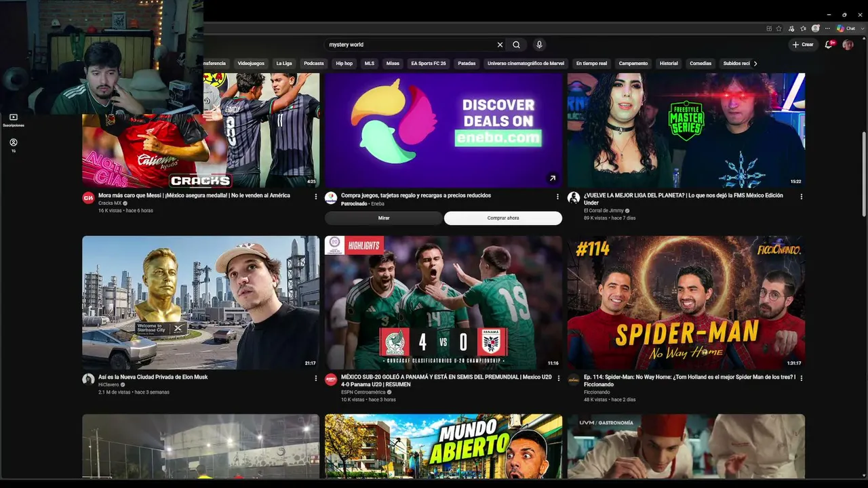Click El Corral de Jimmy channel avatar
The image size is (868, 488).
(574, 198)
